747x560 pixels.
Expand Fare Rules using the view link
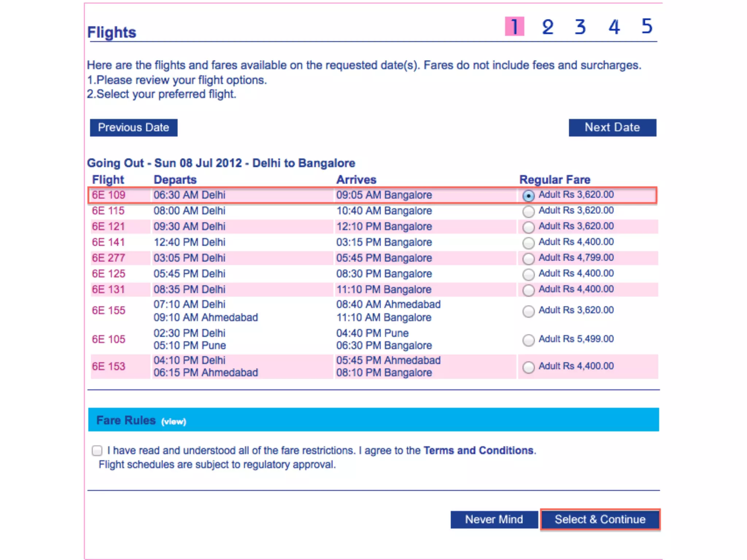(x=174, y=422)
